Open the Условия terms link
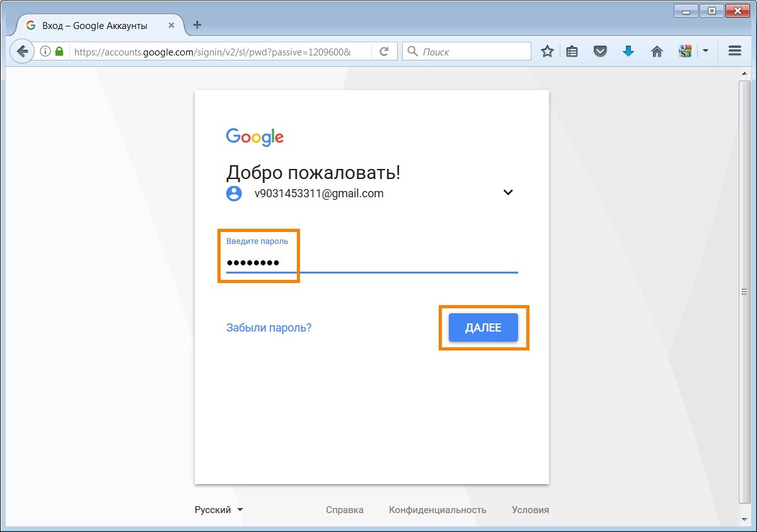Image resolution: width=757 pixels, height=532 pixels. pos(530,510)
